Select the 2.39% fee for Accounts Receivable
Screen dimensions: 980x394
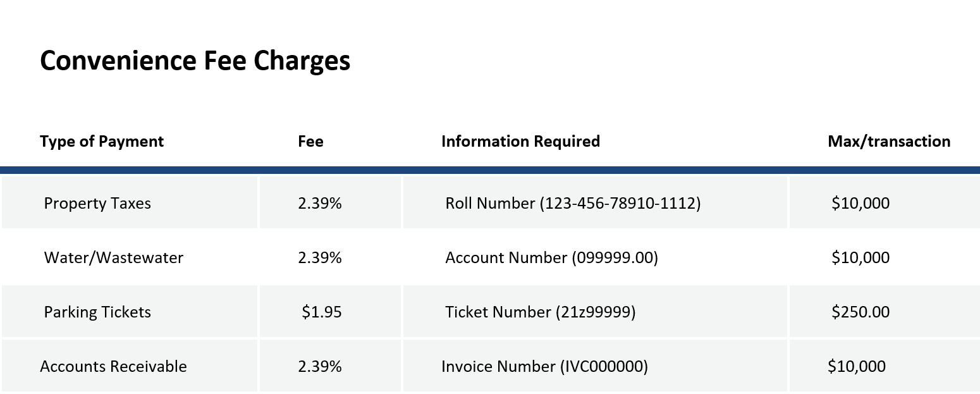click(x=320, y=367)
